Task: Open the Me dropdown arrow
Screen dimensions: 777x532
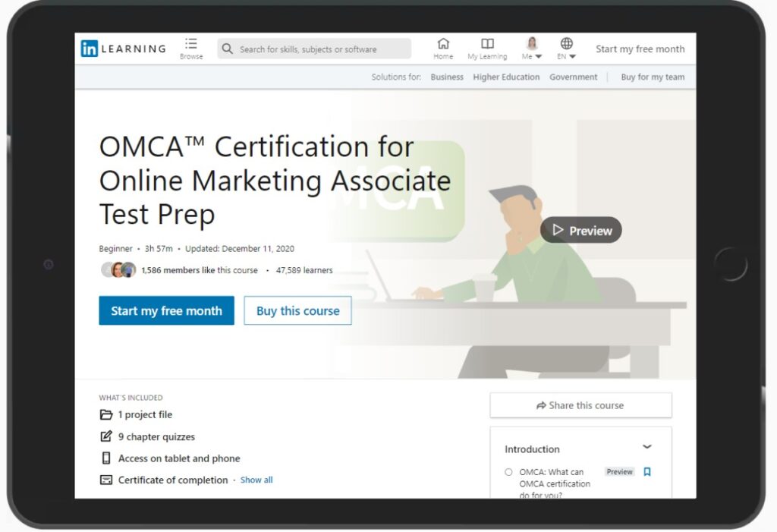Action: [x=539, y=55]
